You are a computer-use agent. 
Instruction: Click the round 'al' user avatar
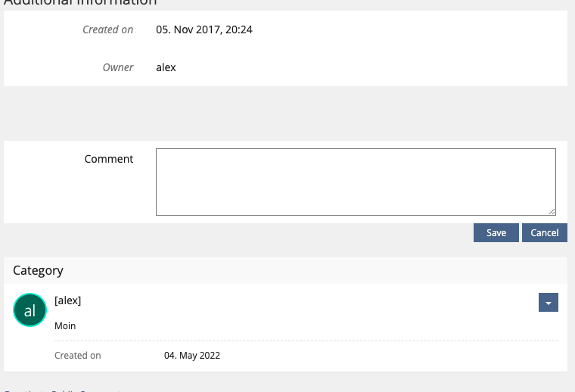pyautogui.click(x=30, y=310)
